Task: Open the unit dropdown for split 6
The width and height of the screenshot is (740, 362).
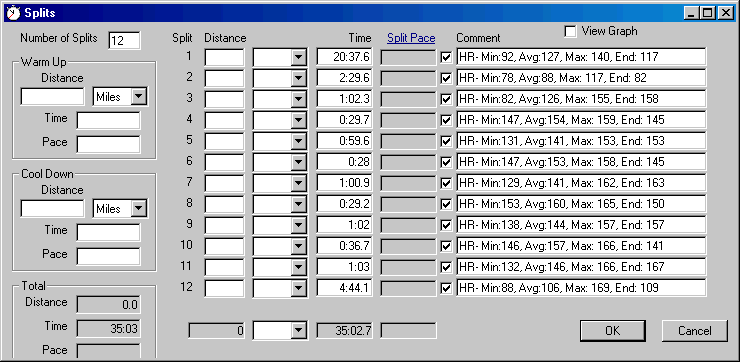Action: click(298, 162)
